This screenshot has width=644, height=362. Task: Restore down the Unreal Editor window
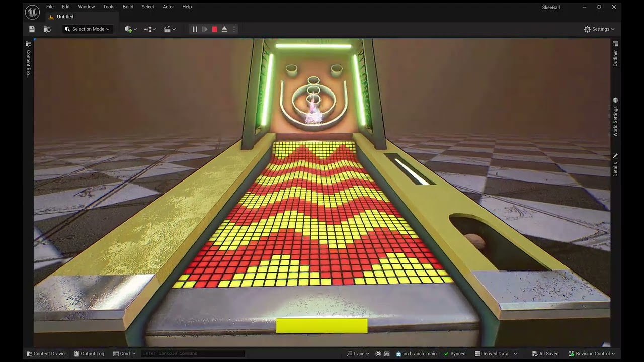(x=599, y=7)
